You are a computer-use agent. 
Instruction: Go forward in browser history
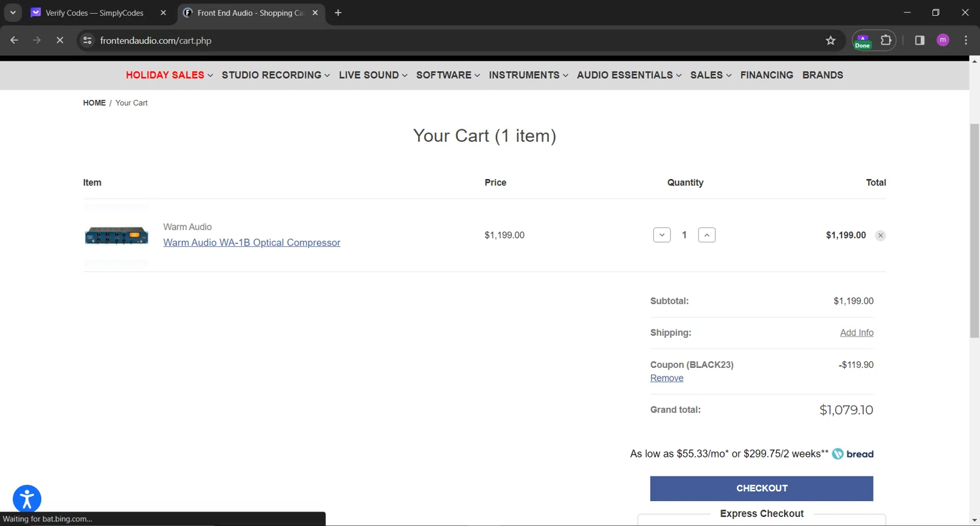tap(37, 41)
